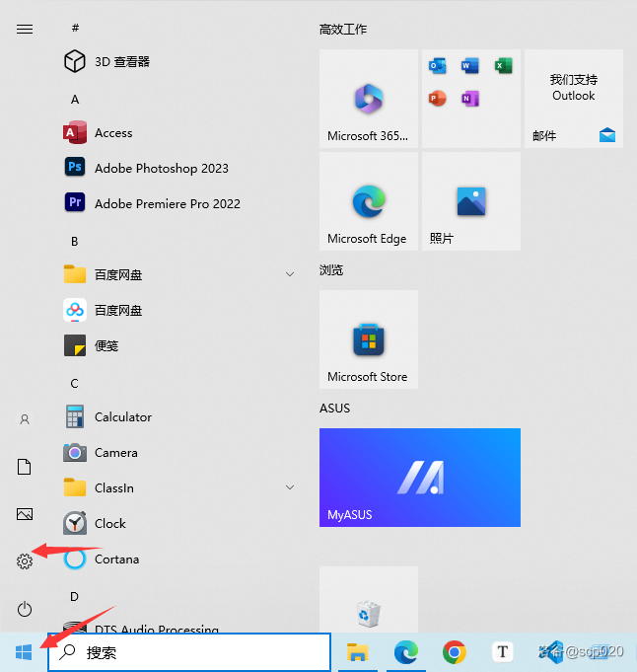Click the Windows Start button

coord(24,652)
